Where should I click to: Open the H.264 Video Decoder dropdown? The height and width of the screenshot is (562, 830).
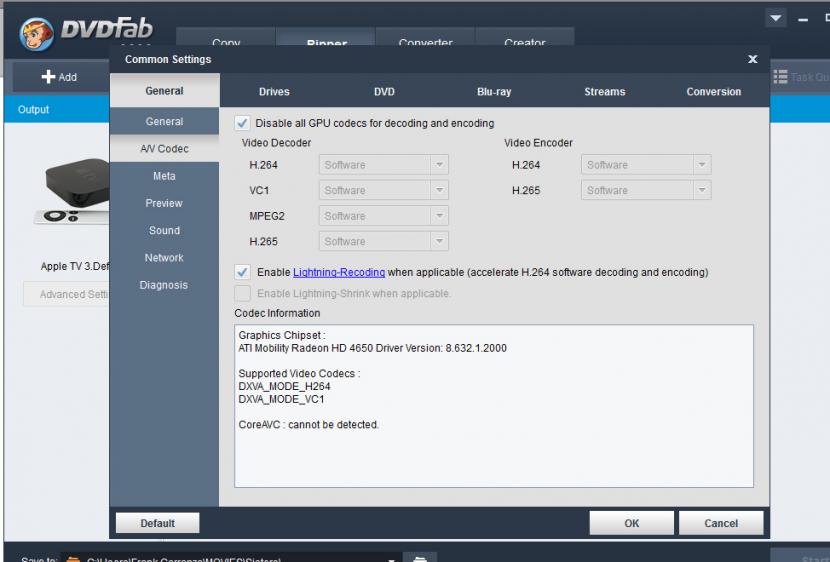[383, 165]
